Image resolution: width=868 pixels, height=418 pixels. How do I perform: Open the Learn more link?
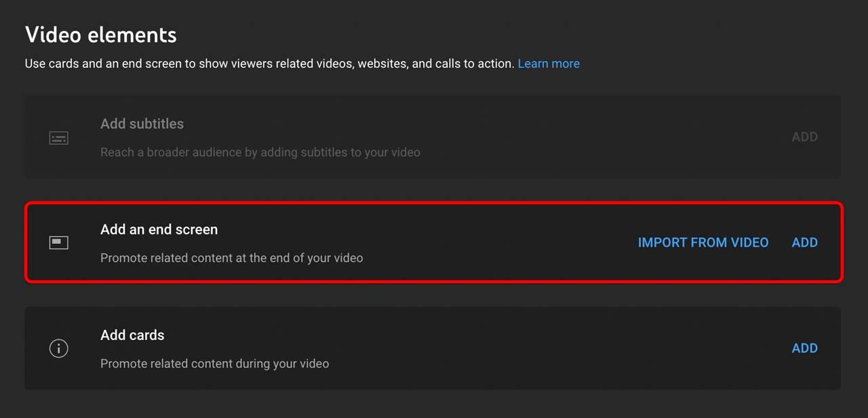(x=549, y=64)
